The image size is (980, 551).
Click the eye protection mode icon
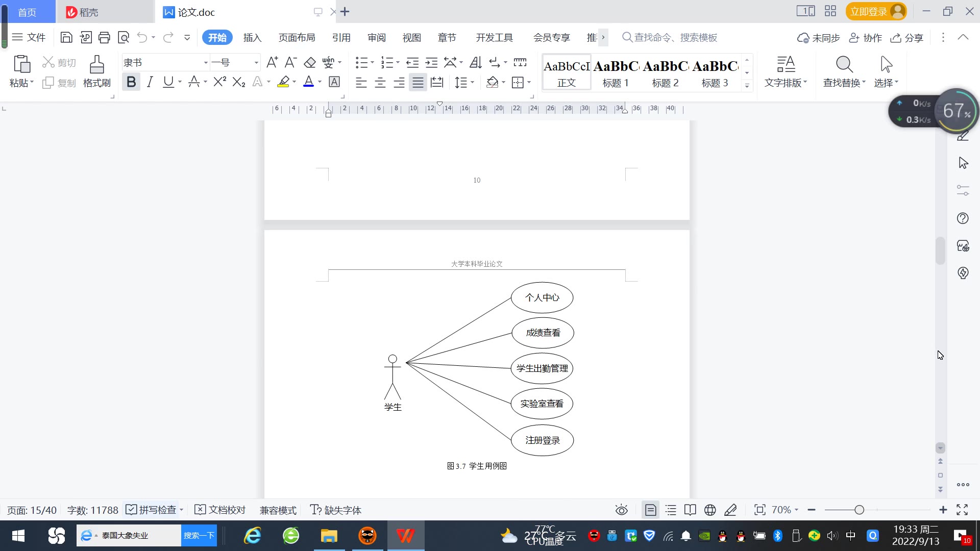pyautogui.click(x=621, y=510)
